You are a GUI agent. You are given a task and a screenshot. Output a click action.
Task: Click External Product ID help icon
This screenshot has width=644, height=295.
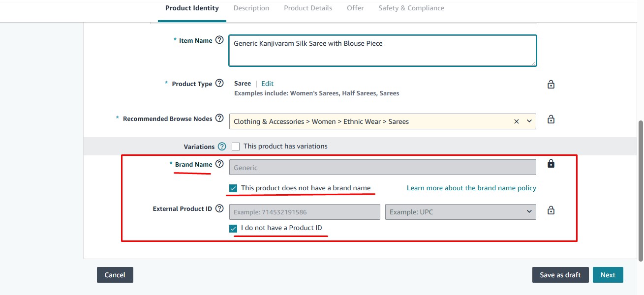[x=219, y=208]
